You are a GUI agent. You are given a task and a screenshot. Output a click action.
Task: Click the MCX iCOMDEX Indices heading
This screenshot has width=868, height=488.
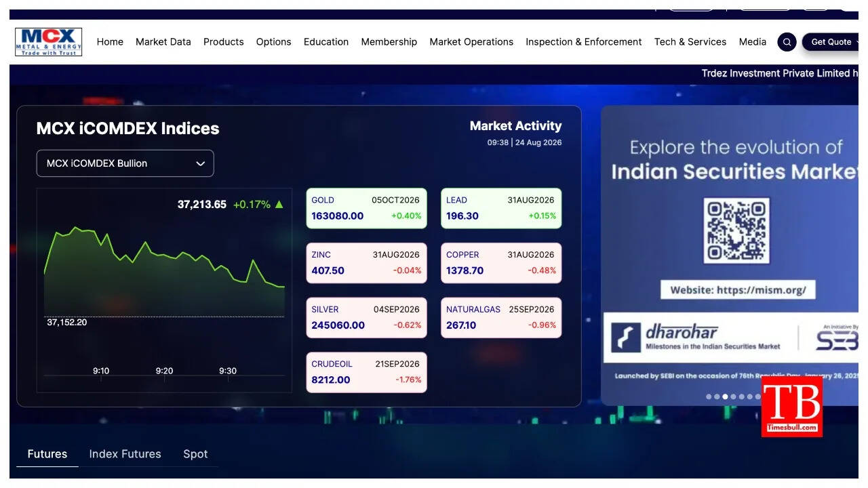127,129
